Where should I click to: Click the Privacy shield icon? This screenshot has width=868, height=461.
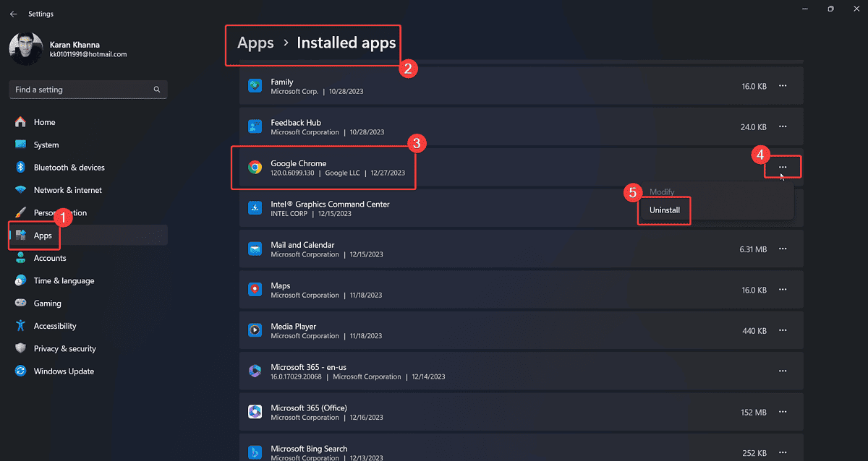tap(20, 348)
